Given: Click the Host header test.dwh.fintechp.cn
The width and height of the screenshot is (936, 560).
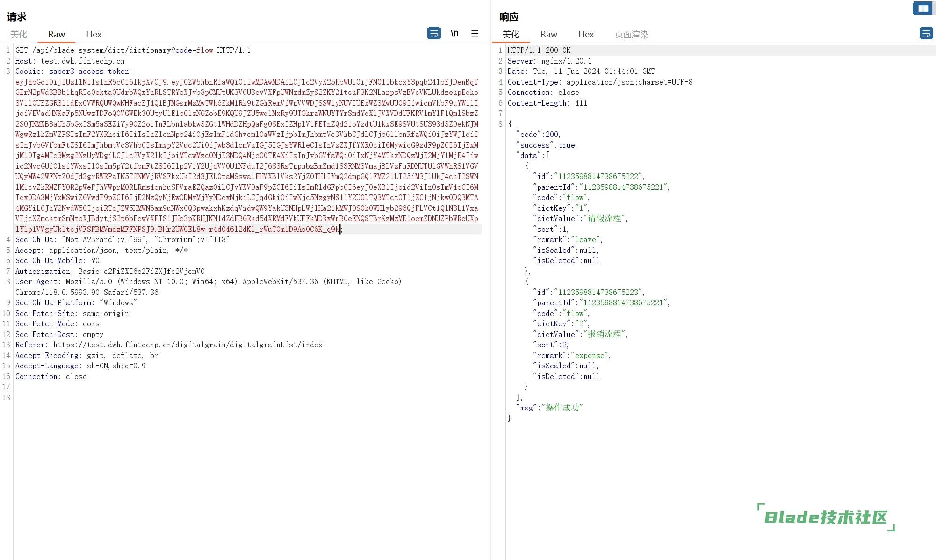Looking at the screenshot, I should pos(70,61).
